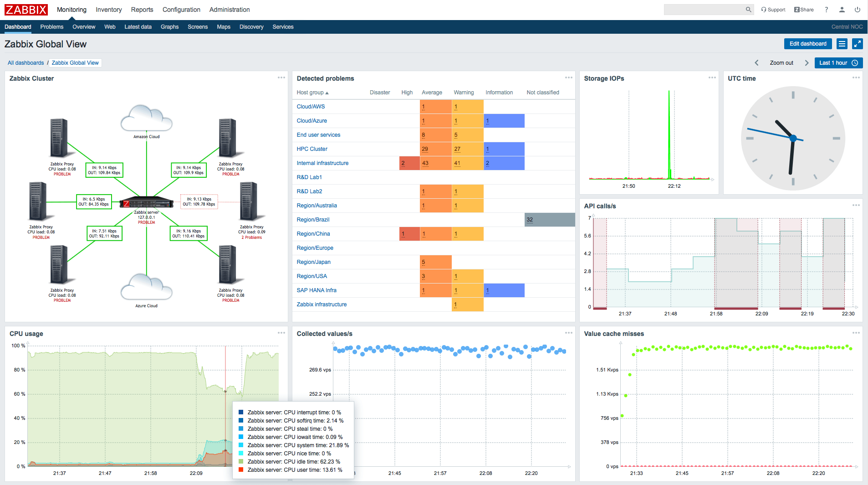Open the Screens submenu tab
The height and width of the screenshot is (485, 868).
tap(198, 27)
